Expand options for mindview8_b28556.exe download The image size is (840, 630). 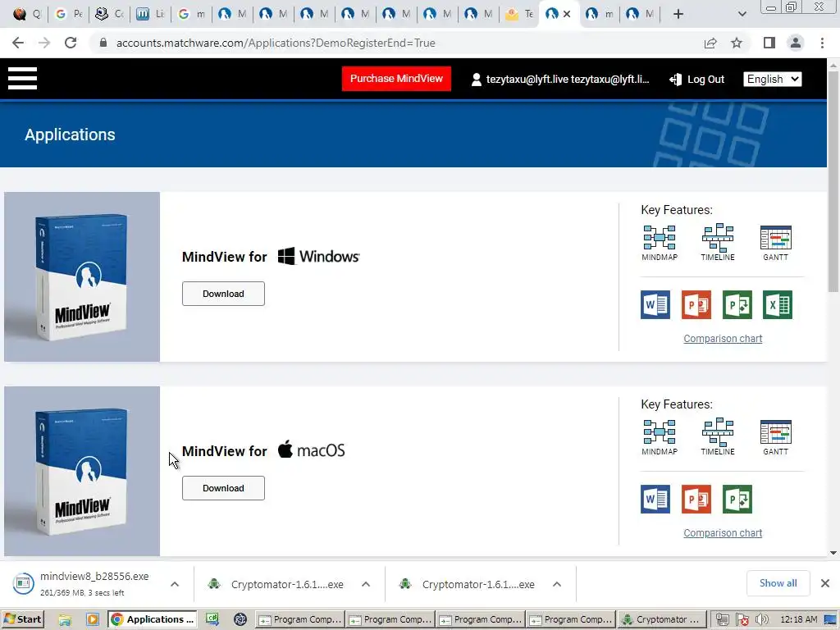(175, 584)
